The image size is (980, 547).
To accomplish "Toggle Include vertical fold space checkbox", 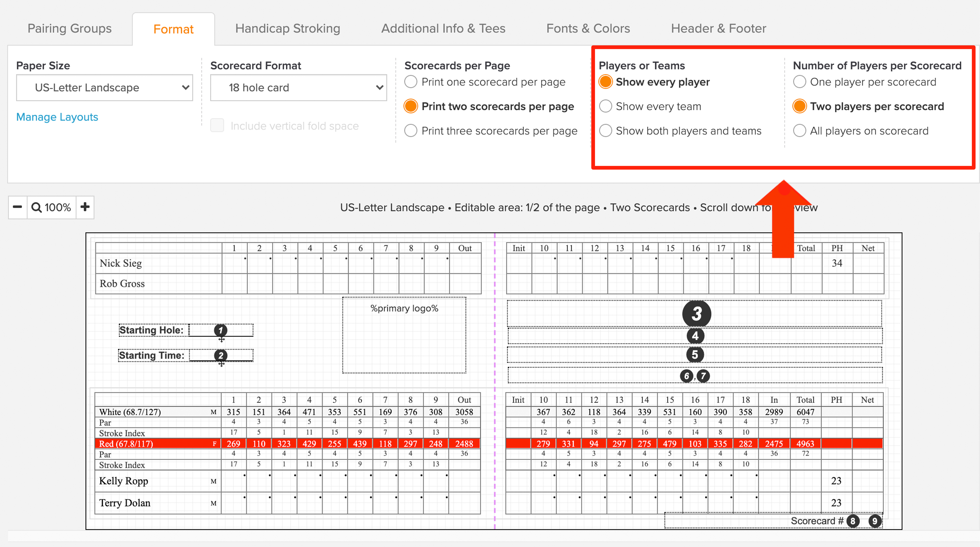I will pyautogui.click(x=217, y=125).
